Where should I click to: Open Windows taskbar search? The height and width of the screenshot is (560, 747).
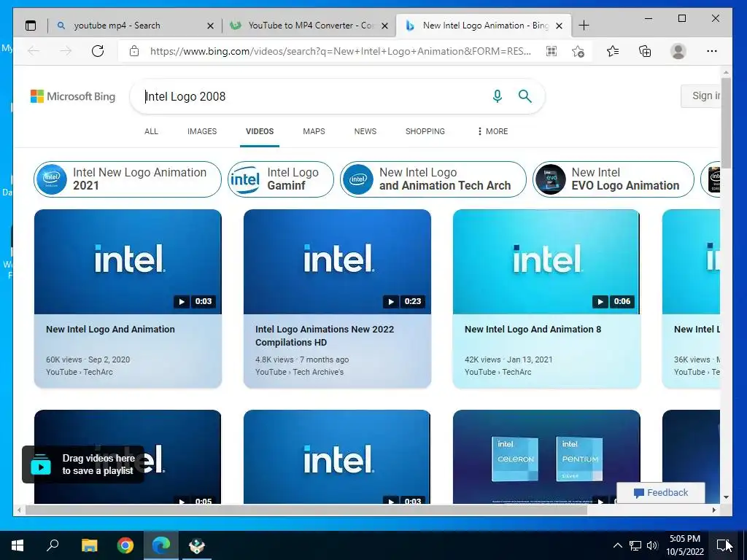(53, 545)
